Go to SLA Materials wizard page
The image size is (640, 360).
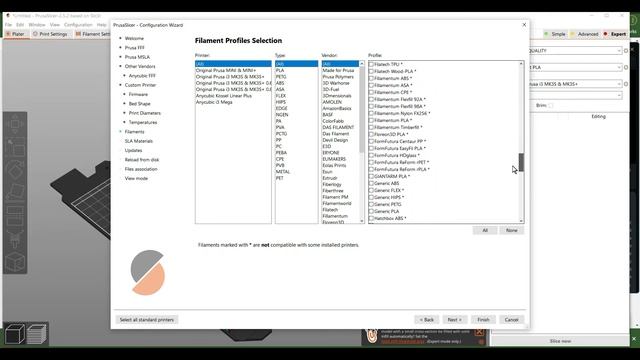pyautogui.click(x=139, y=141)
